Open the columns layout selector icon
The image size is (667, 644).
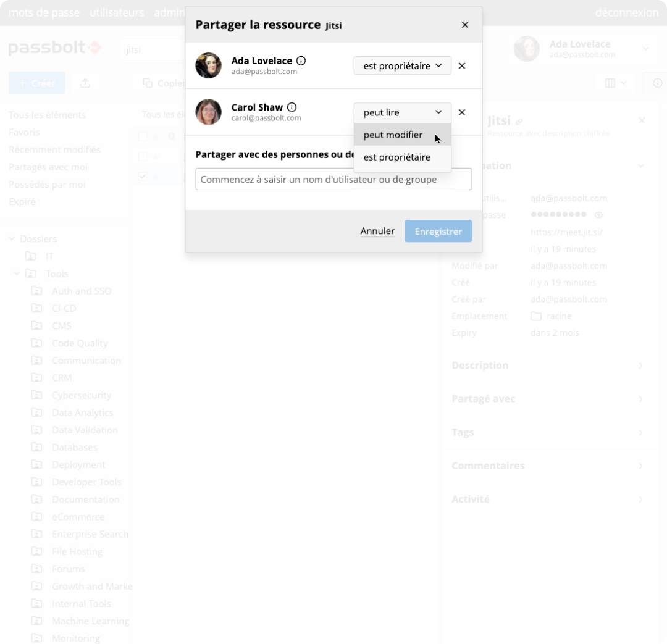pos(616,83)
